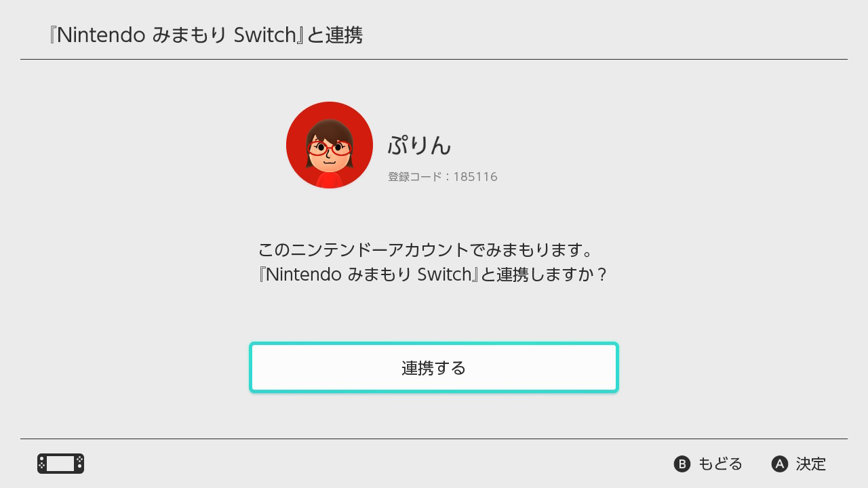Select the Mii avatar with red glasses
Screen dimensions: 868x488
(330, 145)
